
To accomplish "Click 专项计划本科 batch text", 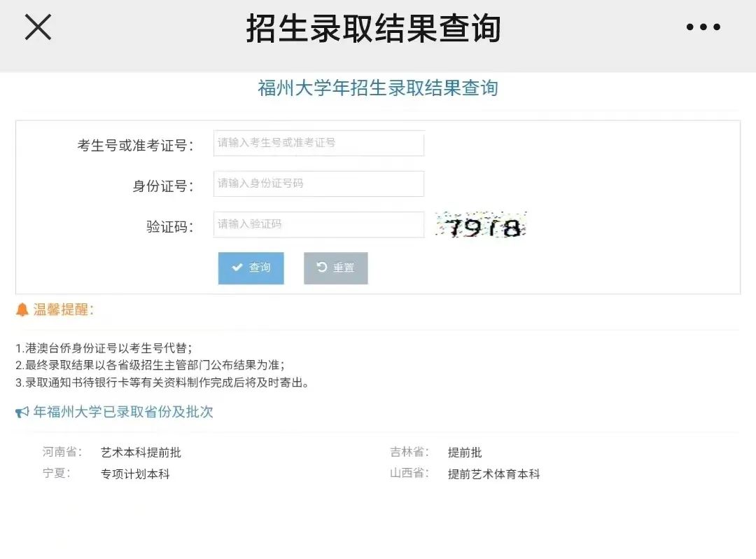I will 135,474.
